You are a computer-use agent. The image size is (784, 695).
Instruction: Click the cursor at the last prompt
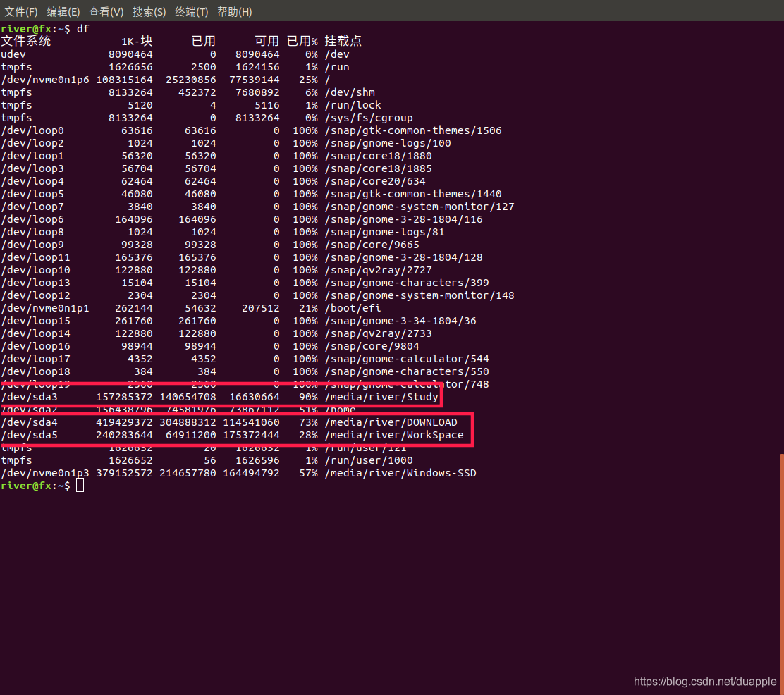tap(80, 486)
